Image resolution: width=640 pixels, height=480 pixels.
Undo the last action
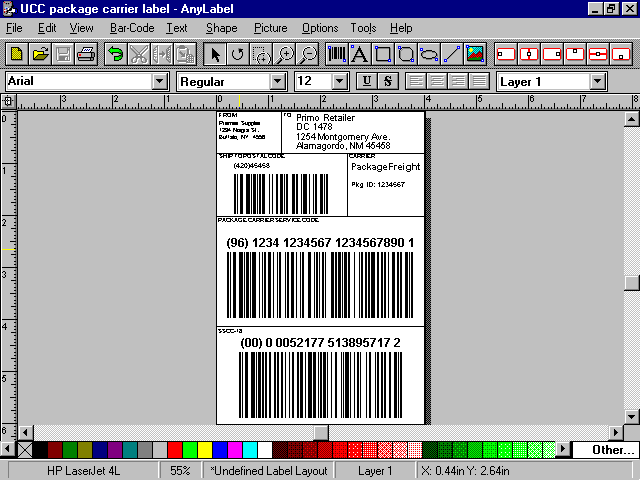[x=116, y=54]
